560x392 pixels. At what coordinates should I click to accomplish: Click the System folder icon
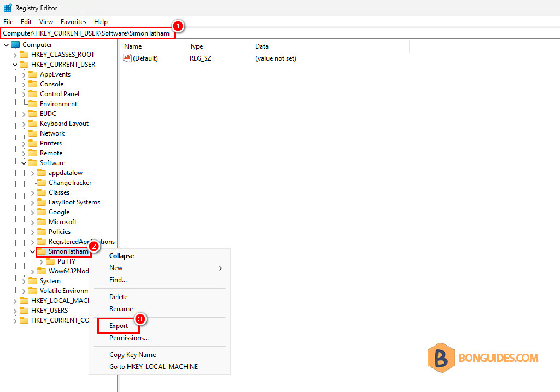click(x=33, y=281)
